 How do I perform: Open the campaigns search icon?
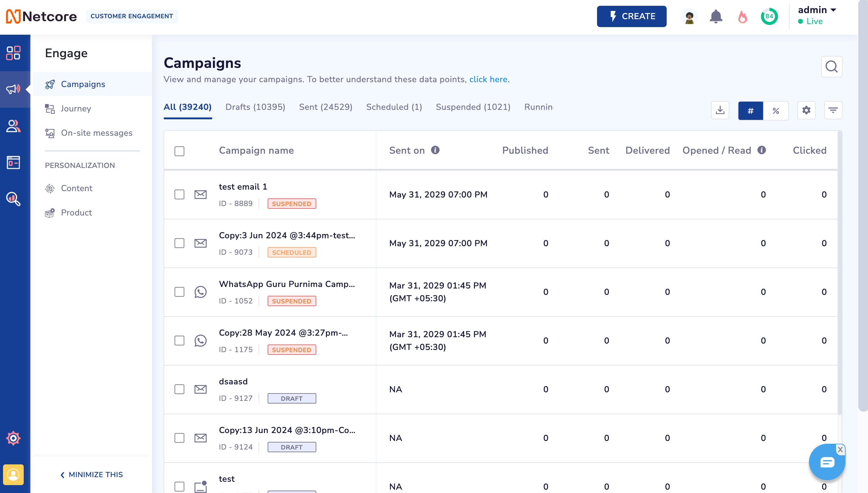832,67
